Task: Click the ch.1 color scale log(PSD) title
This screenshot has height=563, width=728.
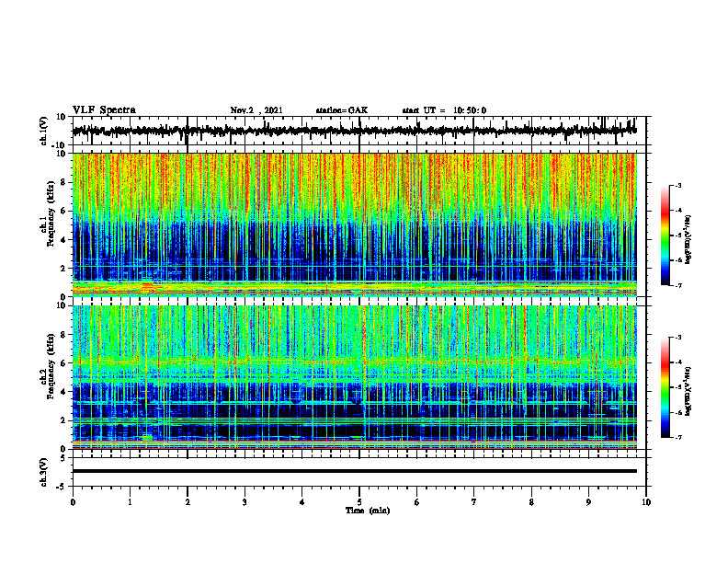Action: pos(688,240)
